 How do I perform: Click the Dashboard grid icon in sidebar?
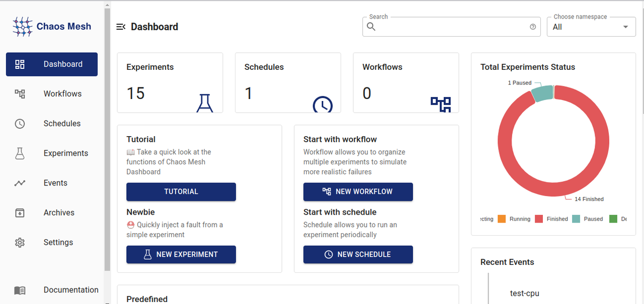tap(20, 64)
